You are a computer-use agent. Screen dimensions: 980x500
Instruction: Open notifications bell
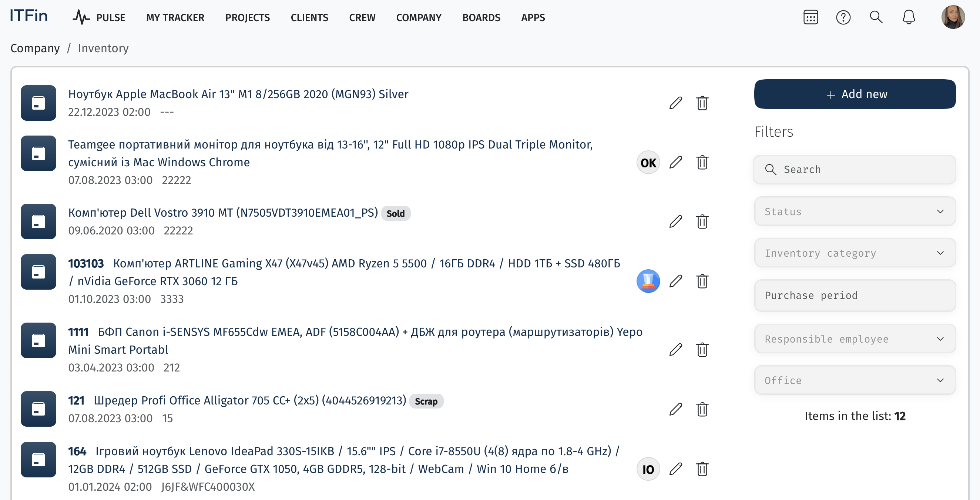pos(909,17)
